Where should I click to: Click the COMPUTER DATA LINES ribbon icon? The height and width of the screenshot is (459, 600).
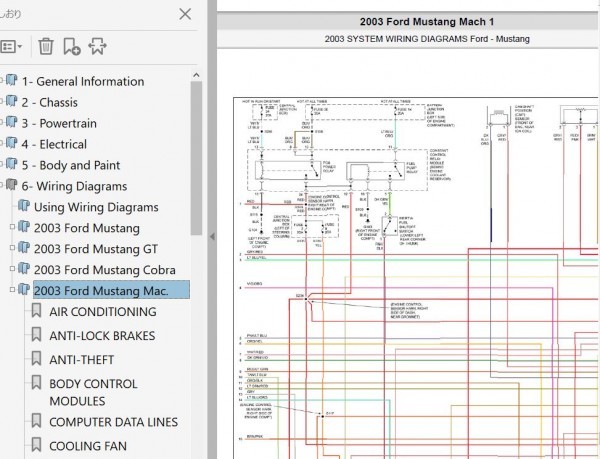(x=36, y=420)
